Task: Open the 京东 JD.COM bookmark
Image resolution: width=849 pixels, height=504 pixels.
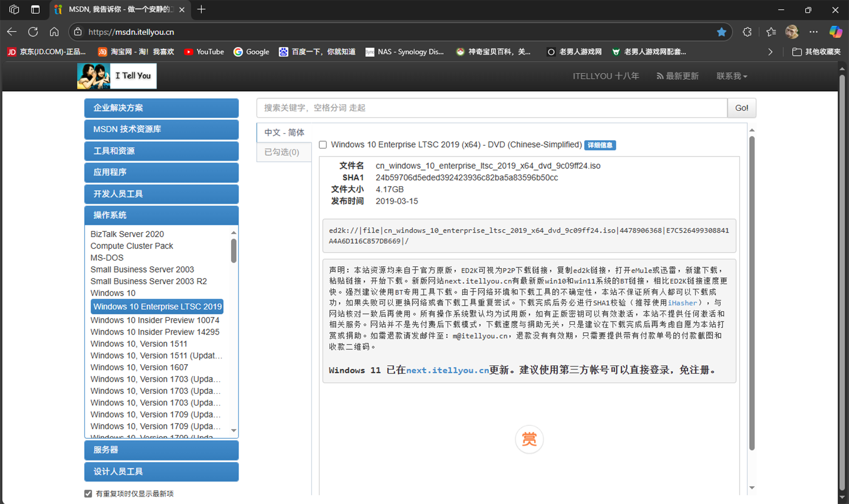Action: click(47, 52)
